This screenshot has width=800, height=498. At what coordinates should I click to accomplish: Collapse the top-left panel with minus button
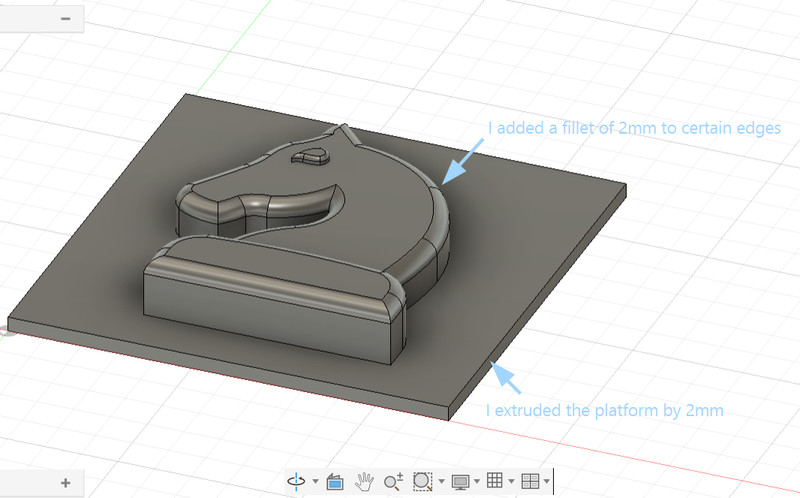click(65, 19)
